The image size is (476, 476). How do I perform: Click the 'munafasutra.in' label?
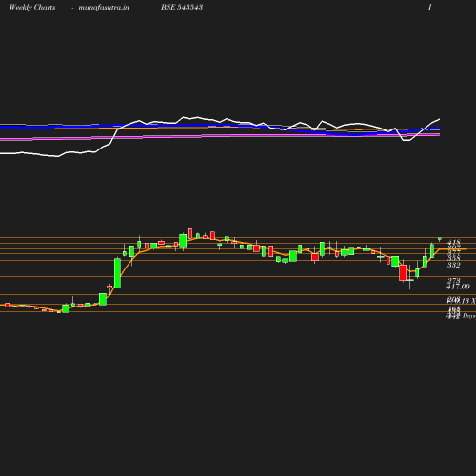tap(104, 7)
